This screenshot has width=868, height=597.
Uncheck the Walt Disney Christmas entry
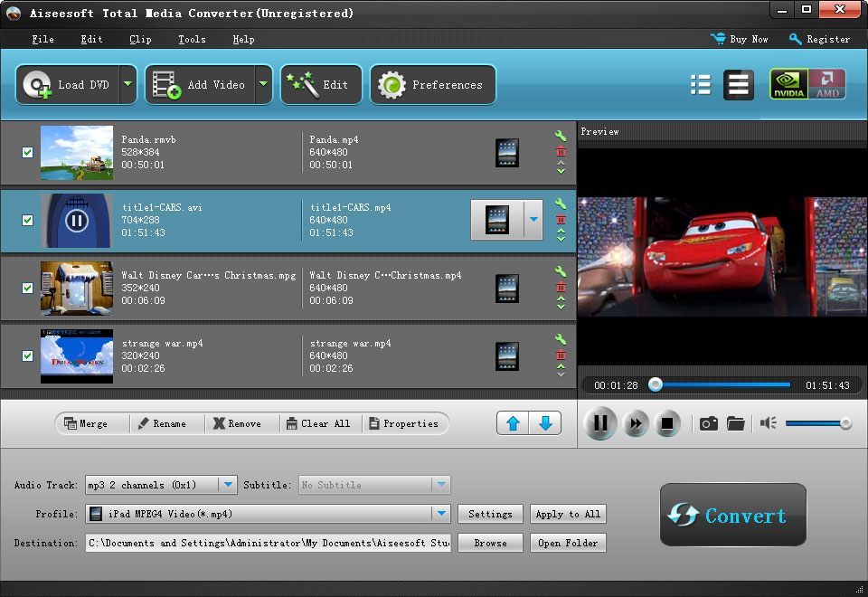click(x=28, y=289)
